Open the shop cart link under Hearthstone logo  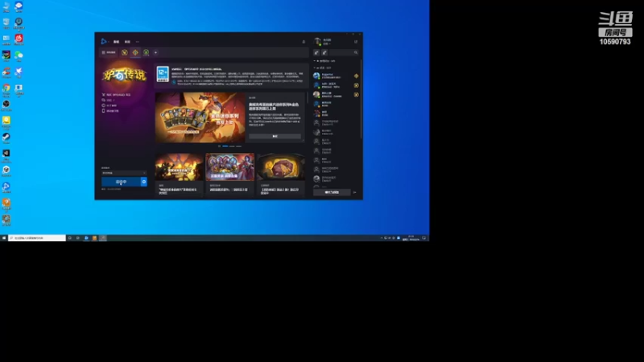116,95
